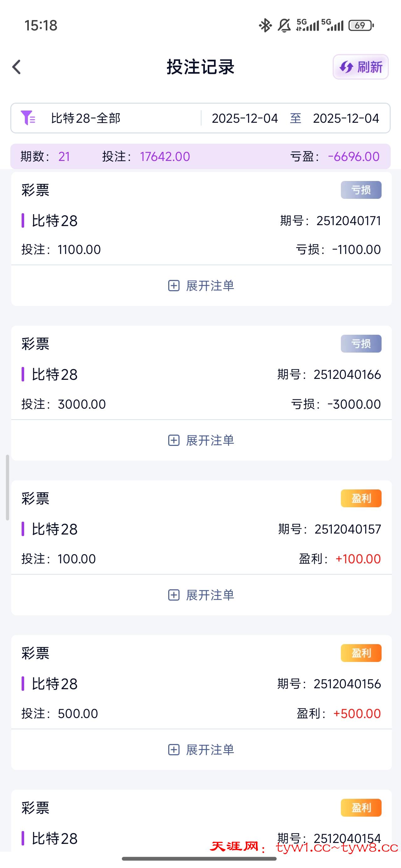The image size is (401, 868).
Task: Tap the purple filter funnel icon
Action: 28,118
